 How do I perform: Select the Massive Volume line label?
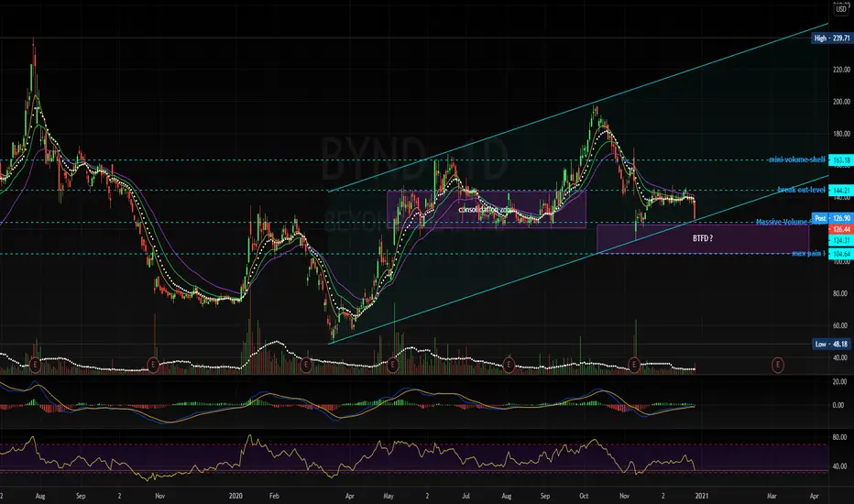[x=783, y=222]
